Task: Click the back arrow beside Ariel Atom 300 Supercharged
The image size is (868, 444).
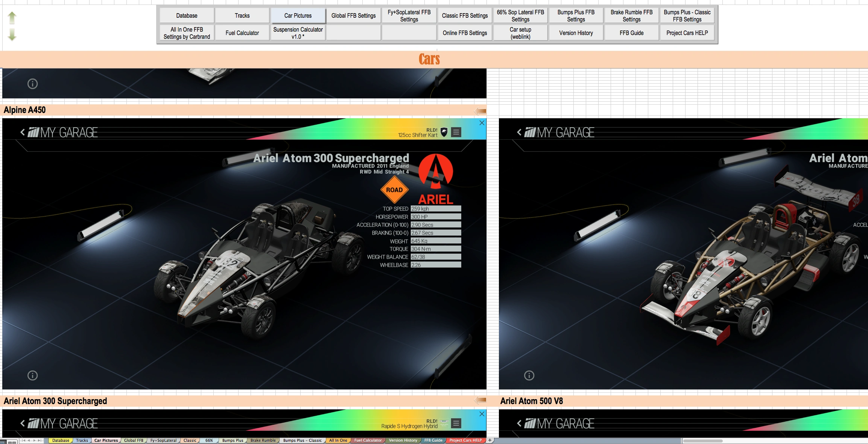Action: tap(480, 400)
